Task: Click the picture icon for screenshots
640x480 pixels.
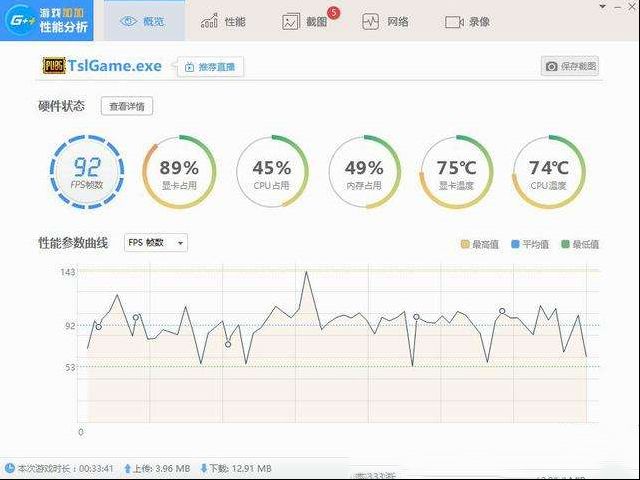Action: pyautogui.click(x=291, y=22)
